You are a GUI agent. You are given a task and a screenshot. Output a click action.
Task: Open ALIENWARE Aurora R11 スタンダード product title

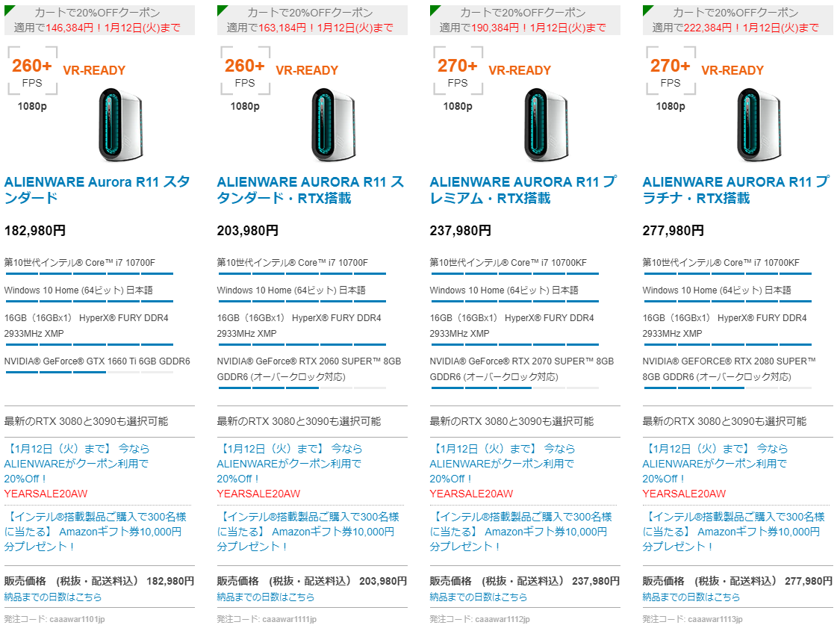[x=97, y=190]
